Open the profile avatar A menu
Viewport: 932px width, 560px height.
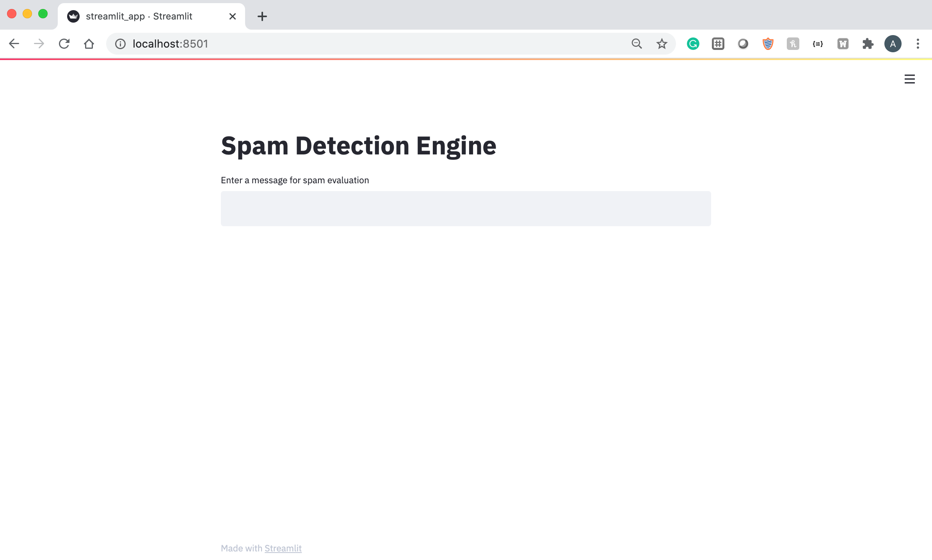(893, 44)
